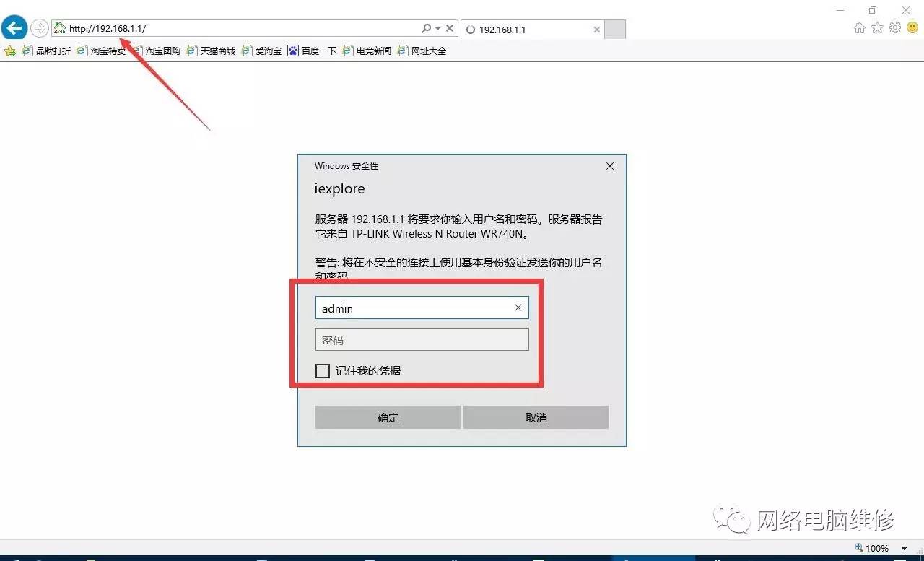Click the Forward navigation arrow
Screen dimensions: 924x561
[x=38, y=27]
